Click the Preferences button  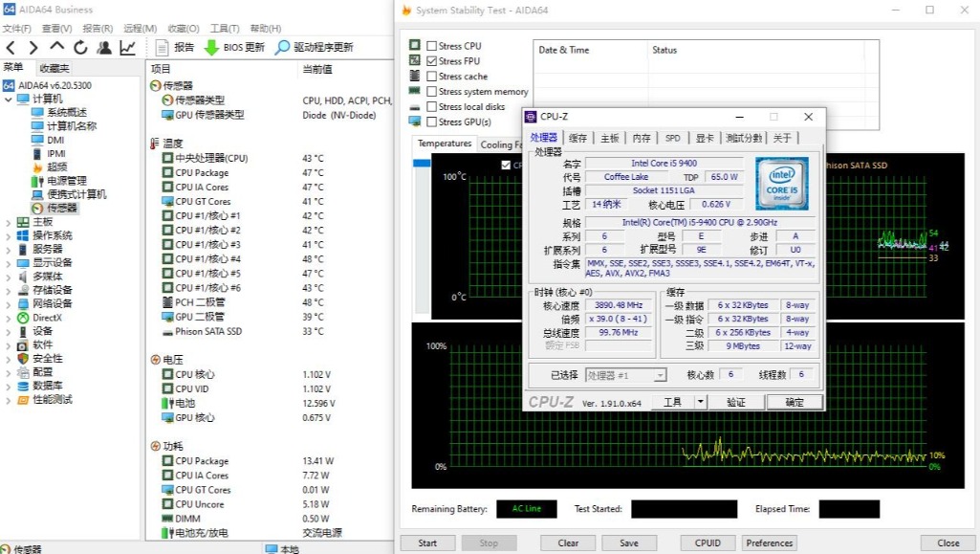[x=770, y=543]
